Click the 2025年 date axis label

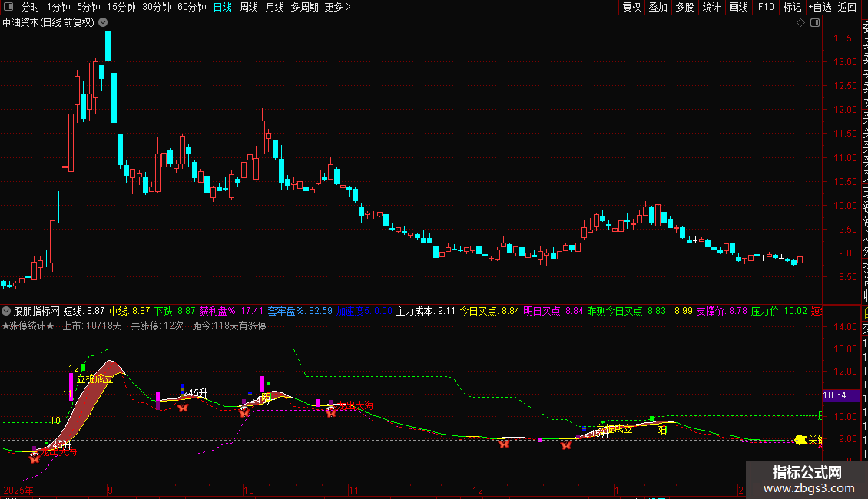pos(18,490)
